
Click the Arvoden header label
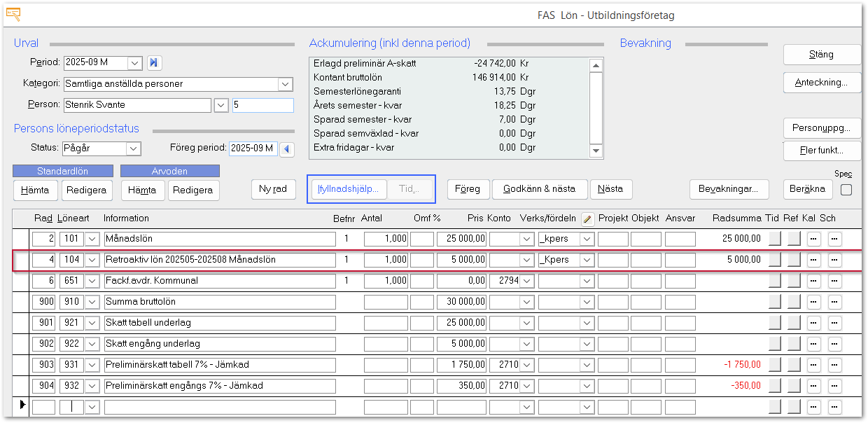(169, 171)
